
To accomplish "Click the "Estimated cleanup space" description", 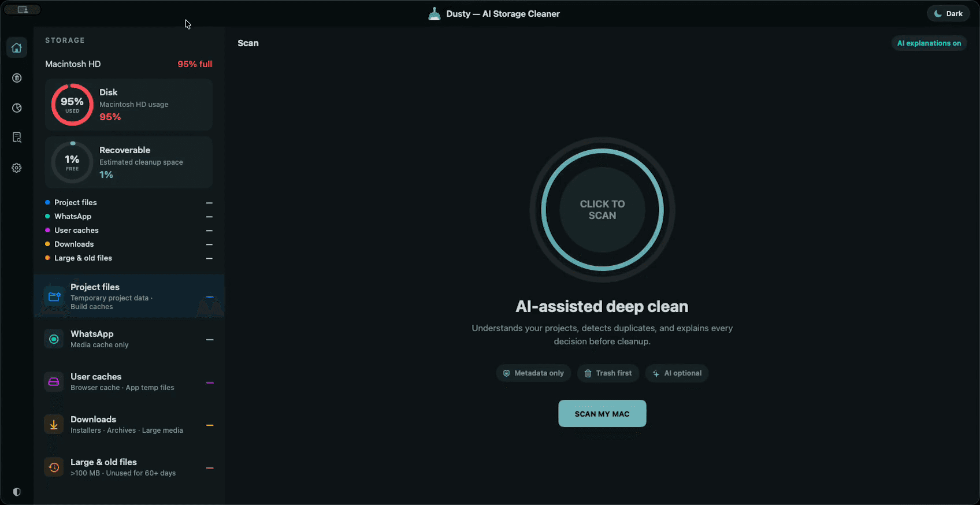I will pos(141,162).
